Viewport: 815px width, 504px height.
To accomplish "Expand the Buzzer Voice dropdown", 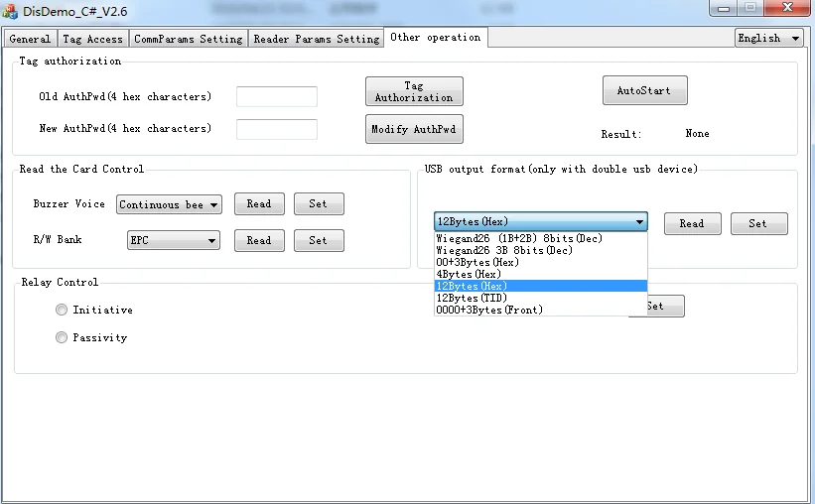I will pyautogui.click(x=169, y=204).
